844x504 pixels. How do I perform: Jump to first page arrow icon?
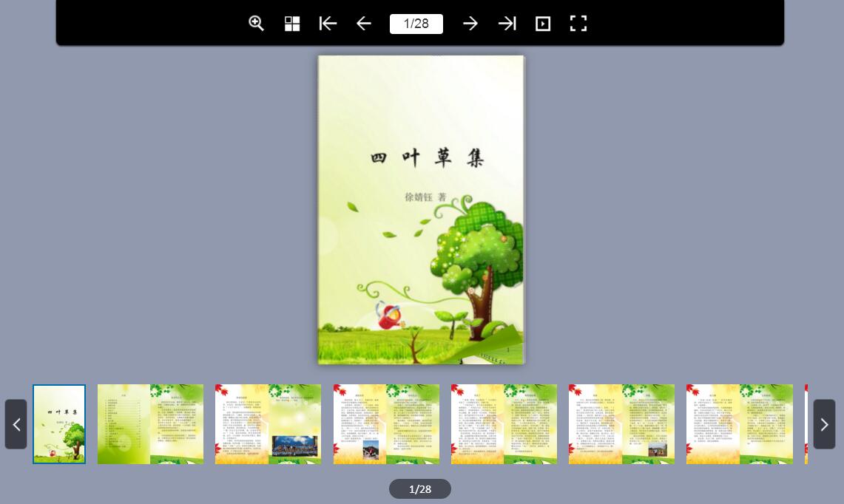point(328,23)
